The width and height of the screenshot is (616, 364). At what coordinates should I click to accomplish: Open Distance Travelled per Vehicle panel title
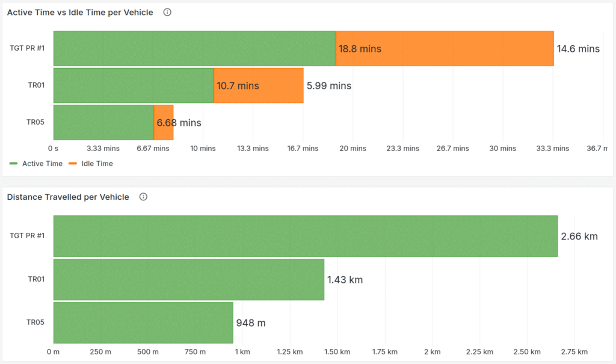[68, 197]
